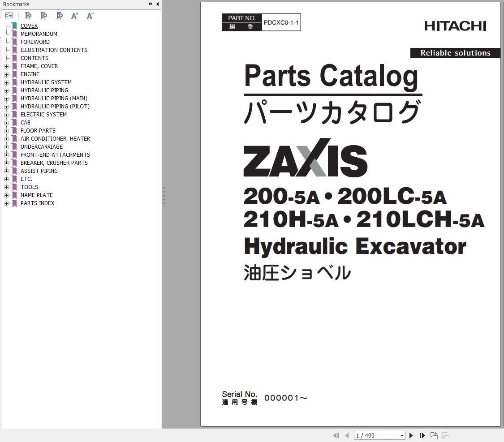This screenshot has height=442, width=504.
Task: Click the teal COVER bookmark ribbon icon
Action: [14, 26]
